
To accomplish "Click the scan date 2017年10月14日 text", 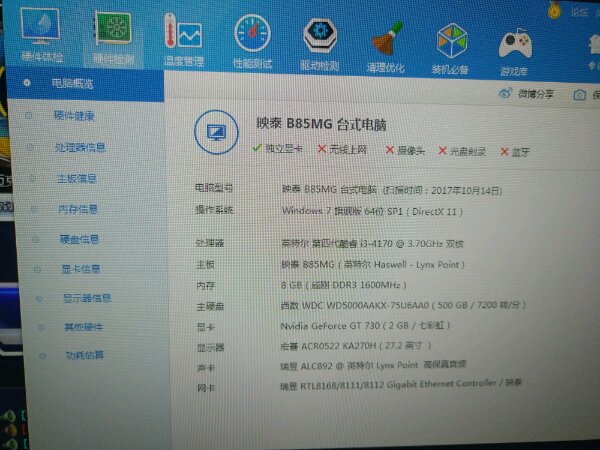I will click(x=466, y=190).
